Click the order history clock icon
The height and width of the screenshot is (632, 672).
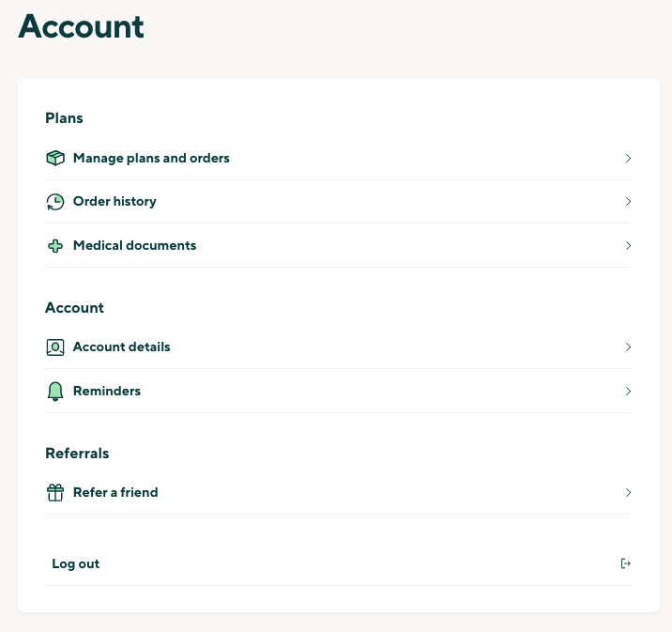55,202
